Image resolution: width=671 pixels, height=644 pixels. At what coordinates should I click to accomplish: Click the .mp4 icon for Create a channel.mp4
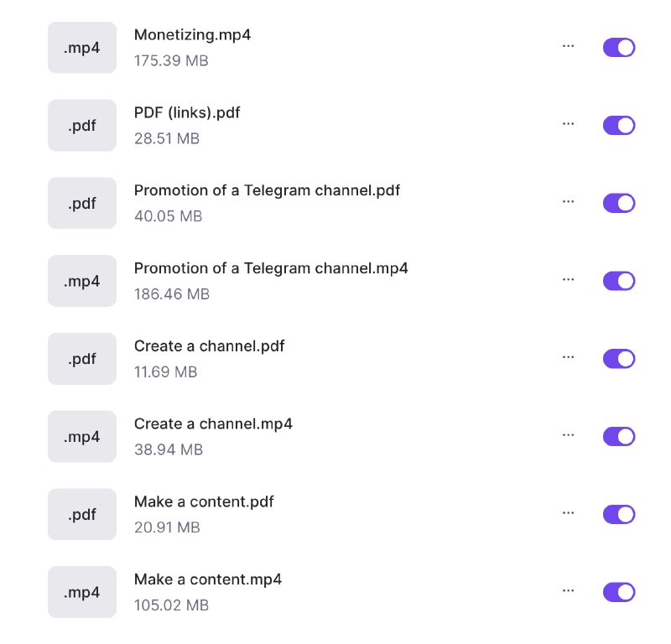(81, 436)
